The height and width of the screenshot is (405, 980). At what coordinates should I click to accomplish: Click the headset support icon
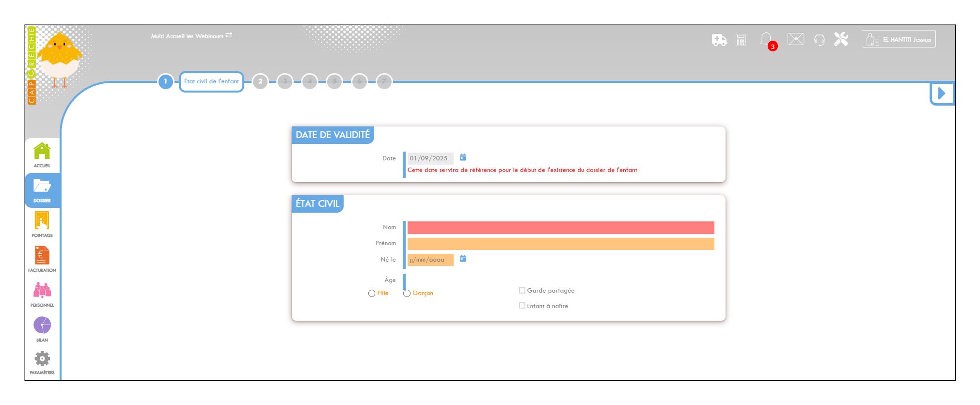(x=819, y=40)
